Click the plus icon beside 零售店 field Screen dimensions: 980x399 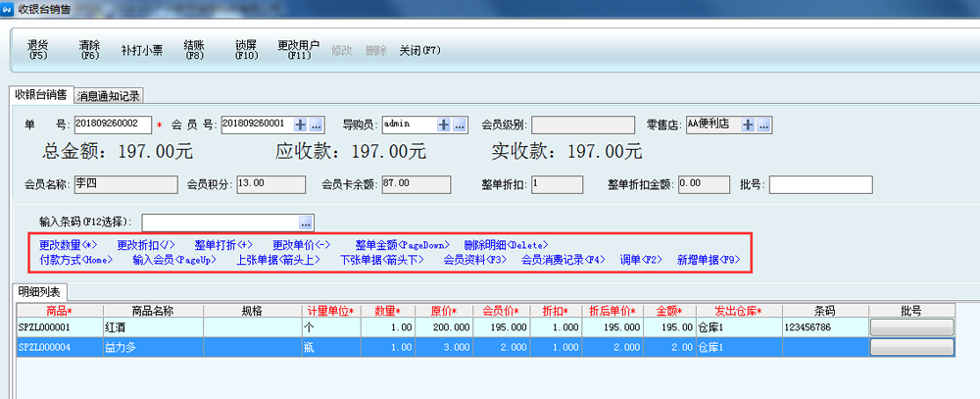click(x=748, y=125)
